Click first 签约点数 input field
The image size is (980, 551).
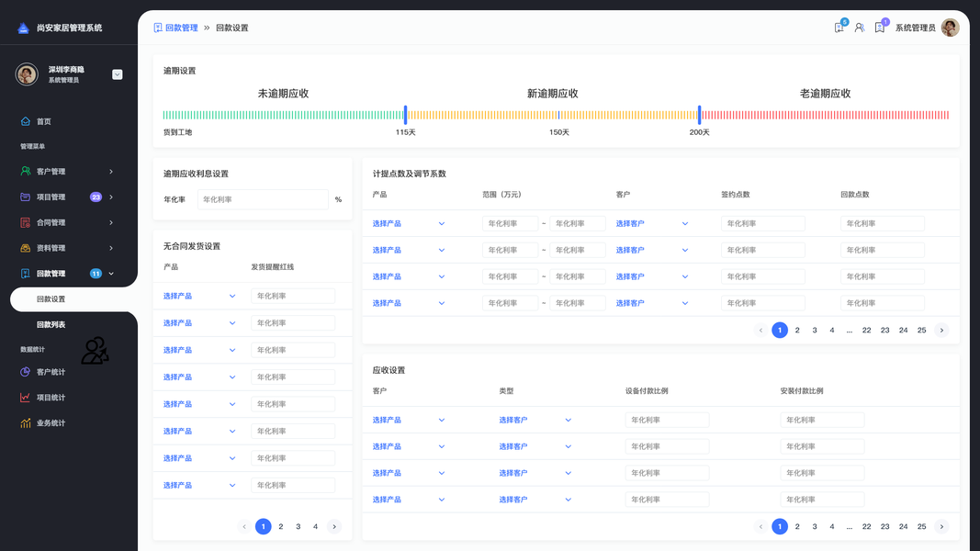click(762, 224)
